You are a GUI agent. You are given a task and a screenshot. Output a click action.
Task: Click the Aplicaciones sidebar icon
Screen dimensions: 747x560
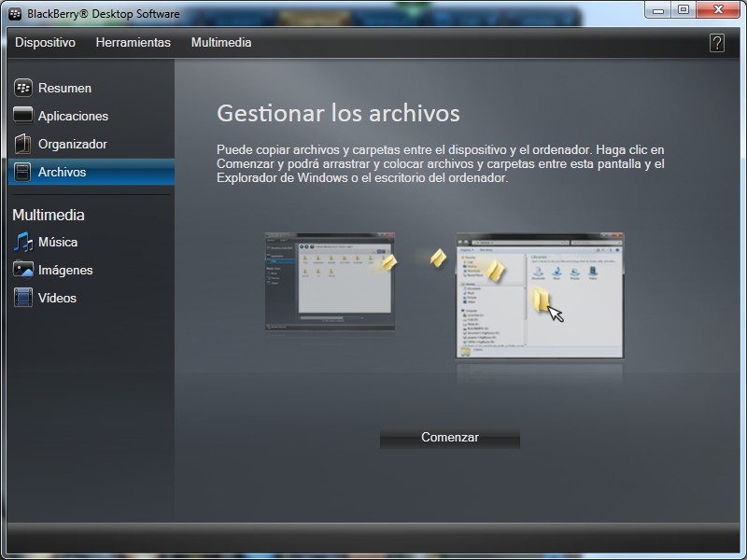coord(22,115)
